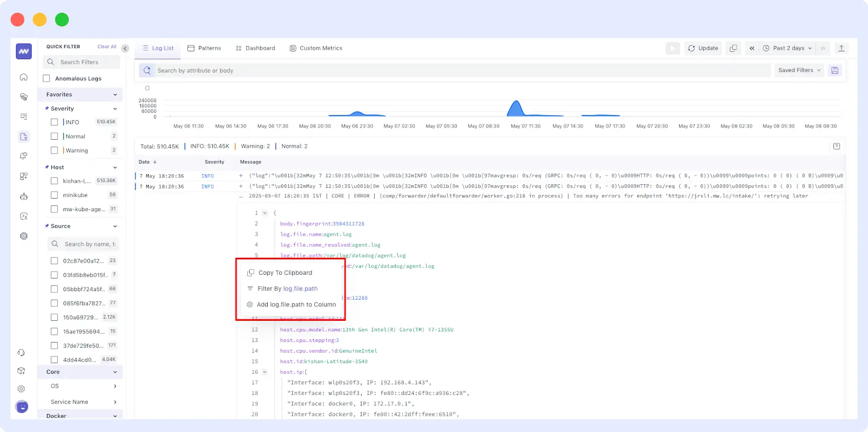868x432 pixels.
Task: Collapse the Source filter group
Action: tap(115, 226)
